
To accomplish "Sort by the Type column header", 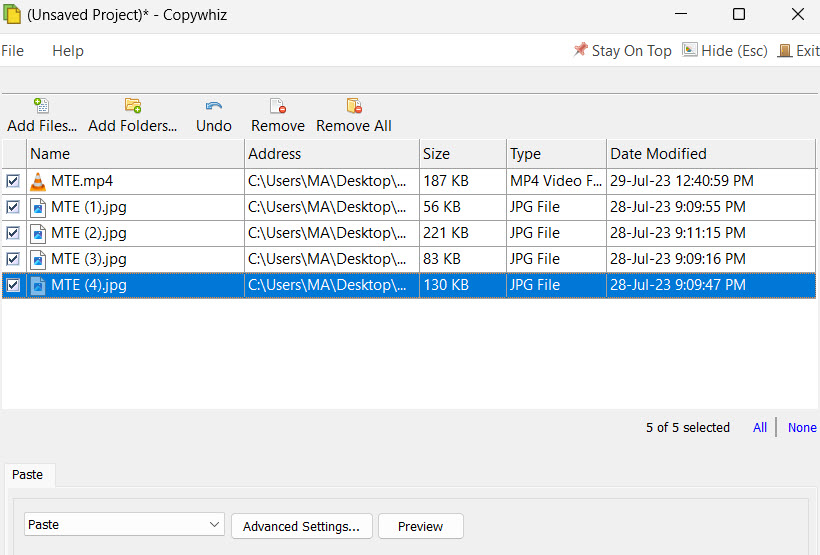I will pyautogui.click(x=556, y=154).
